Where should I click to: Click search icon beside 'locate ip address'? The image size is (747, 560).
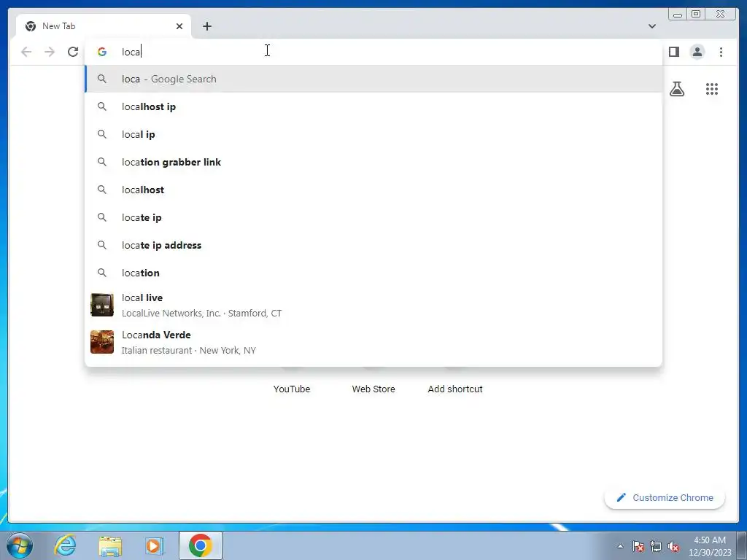click(x=102, y=245)
